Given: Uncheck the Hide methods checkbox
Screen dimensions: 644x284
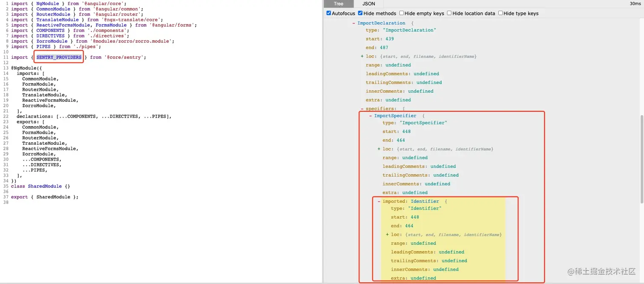Looking at the screenshot, I should (360, 13).
